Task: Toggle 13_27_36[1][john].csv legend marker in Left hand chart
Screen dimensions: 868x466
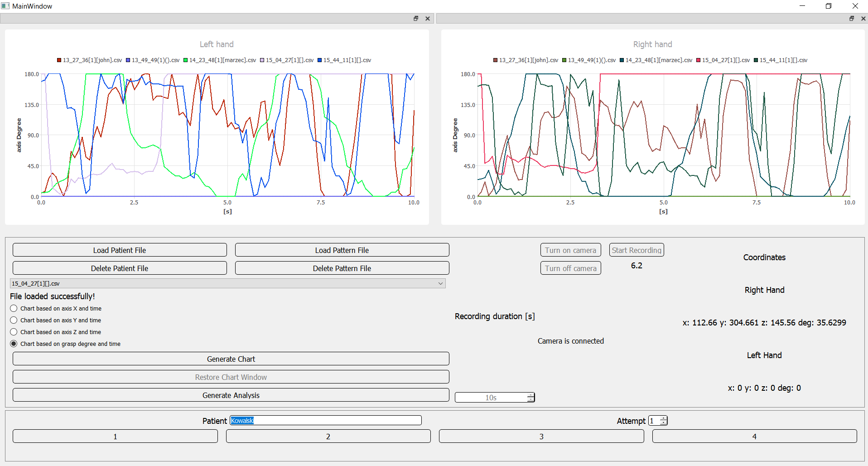Action: (59, 60)
